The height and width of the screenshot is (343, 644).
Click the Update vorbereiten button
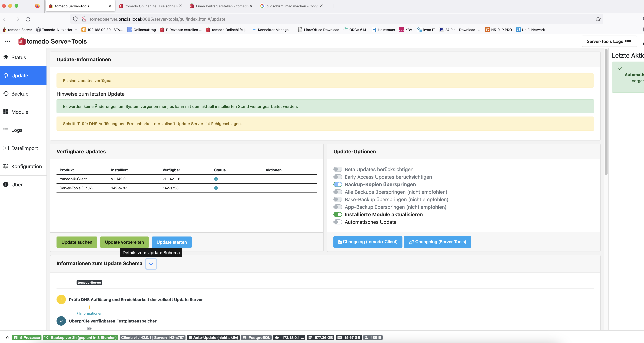click(x=124, y=242)
